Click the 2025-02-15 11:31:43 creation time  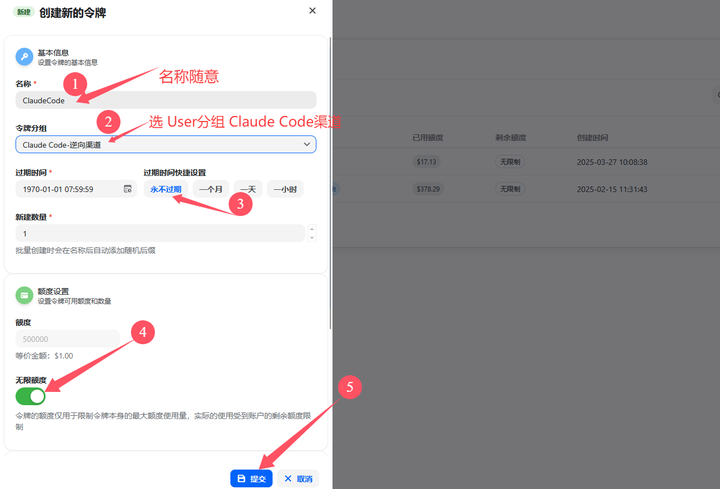coord(612,189)
